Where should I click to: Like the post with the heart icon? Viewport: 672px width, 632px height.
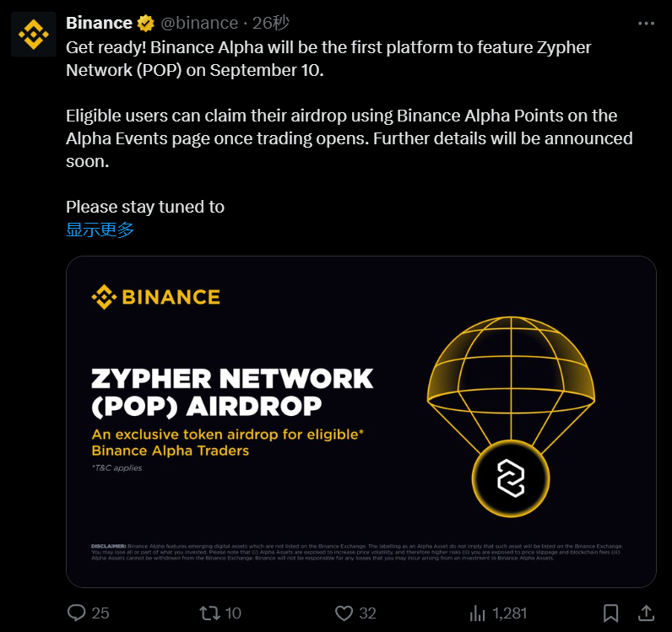(343, 613)
